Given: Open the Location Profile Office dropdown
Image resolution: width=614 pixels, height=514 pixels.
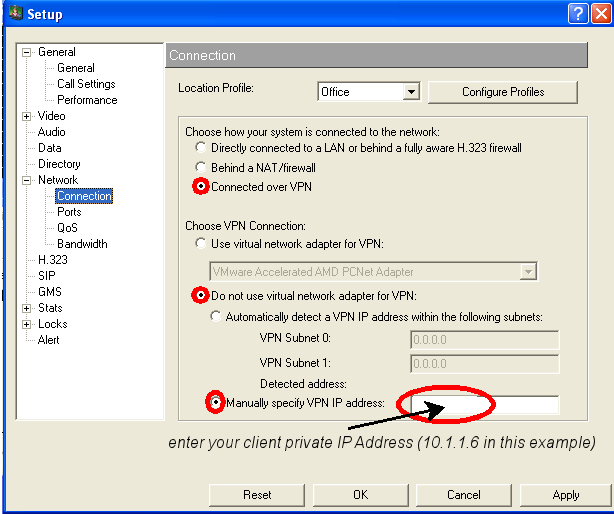Looking at the screenshot, I should coord(411,92).
